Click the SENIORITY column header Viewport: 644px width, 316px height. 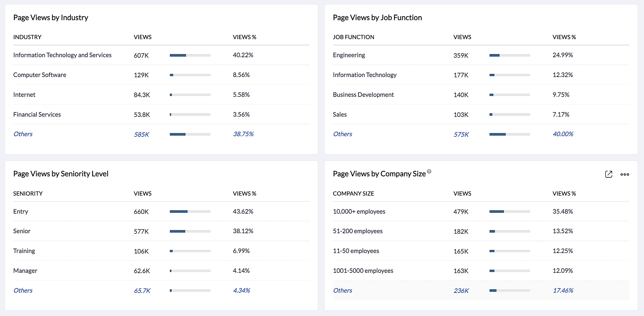[x=28, y=193]
